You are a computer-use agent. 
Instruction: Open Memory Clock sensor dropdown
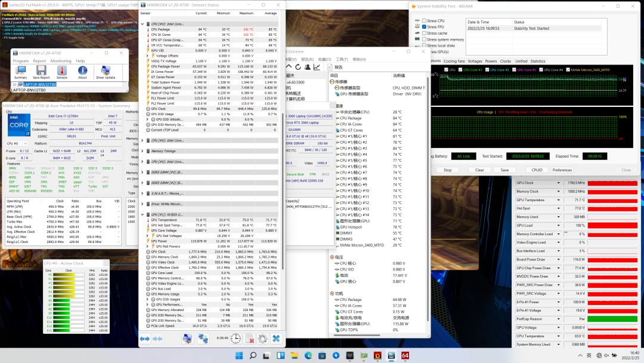[x=559, y=192]
